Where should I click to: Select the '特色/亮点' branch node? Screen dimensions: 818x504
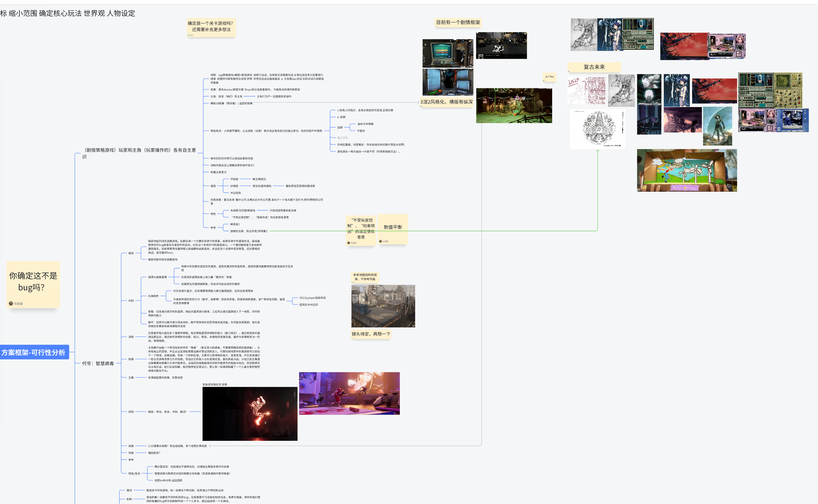[134, 473]
